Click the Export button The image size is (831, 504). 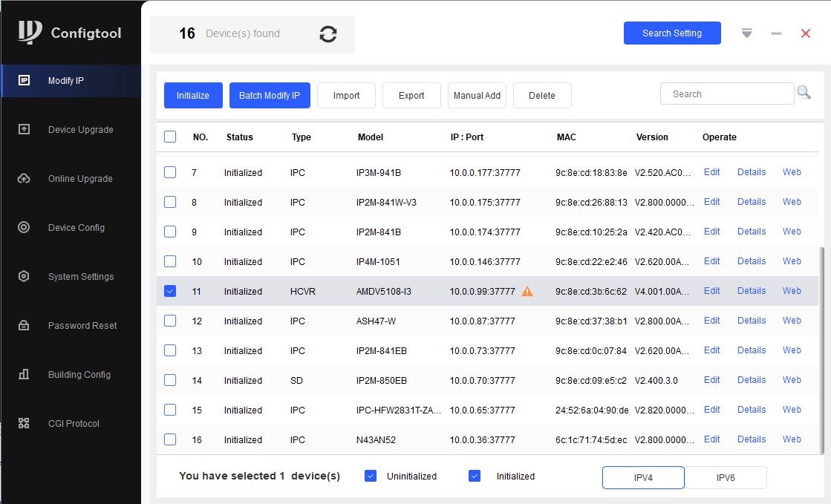click(412, 96)
